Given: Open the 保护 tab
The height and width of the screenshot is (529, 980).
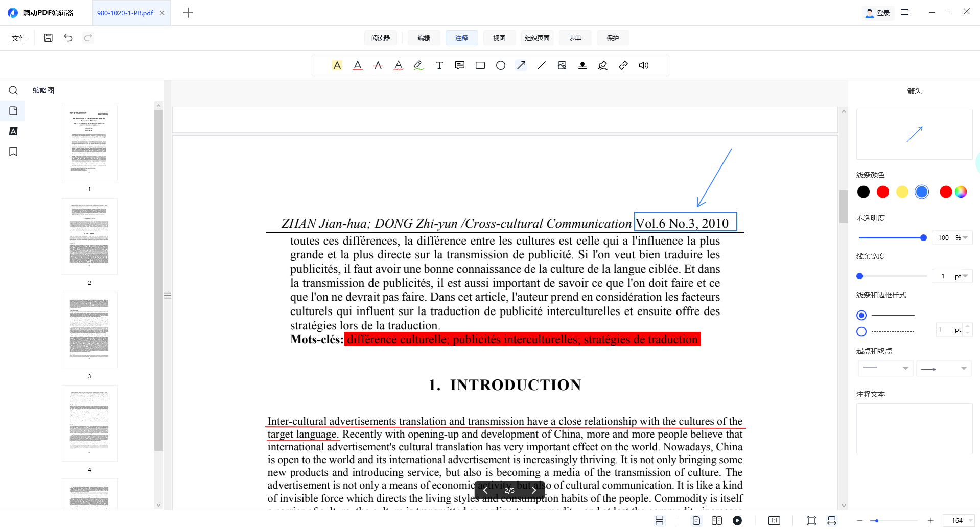Looking at the screenshot, I should pyautogui.click(x=613, y=38).
